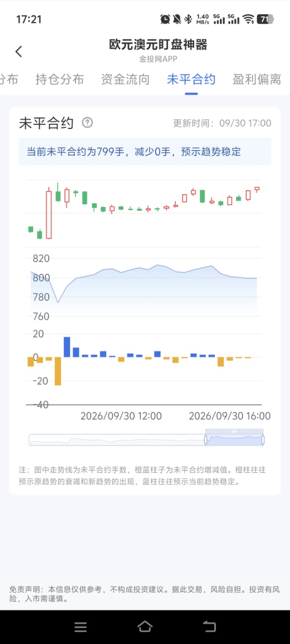Viewport: 290px width, 644px height.
Task: Click the largest orange negative bar
Action: tap(58, 371)
